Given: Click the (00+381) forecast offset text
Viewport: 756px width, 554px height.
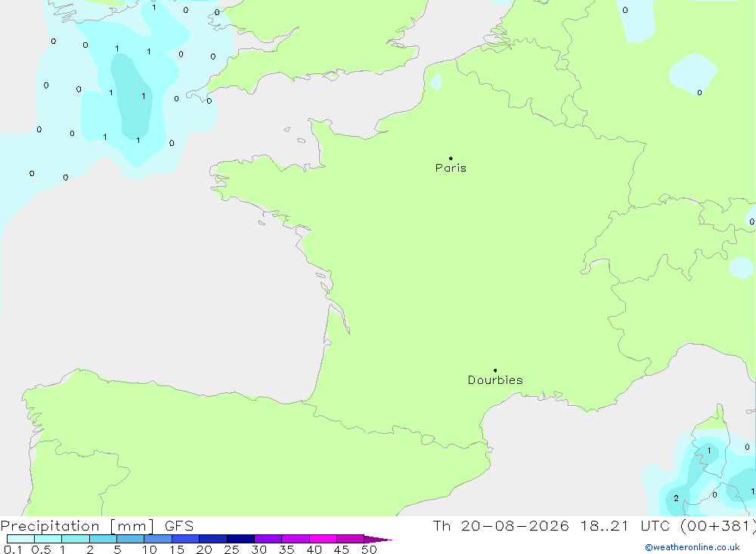Looking at the screenshot, I should pyautogui.click(x=717, y=525).
